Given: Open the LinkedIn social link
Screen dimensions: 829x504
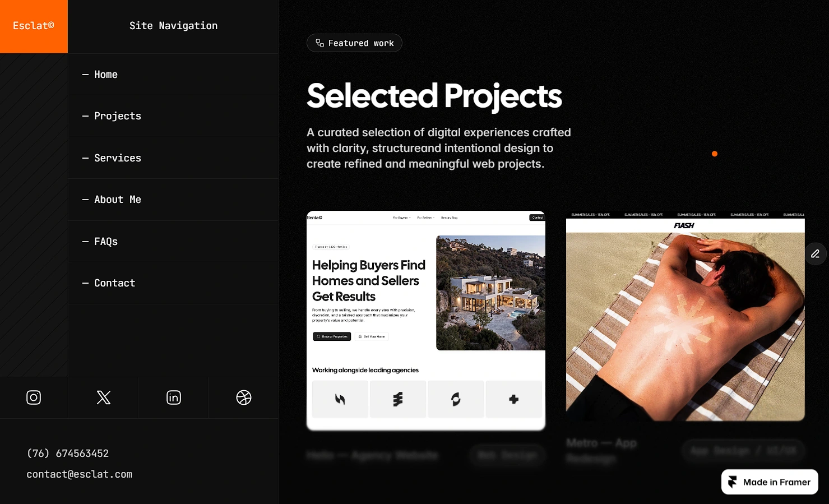Looking at the screenshot, I should (174, 397).
